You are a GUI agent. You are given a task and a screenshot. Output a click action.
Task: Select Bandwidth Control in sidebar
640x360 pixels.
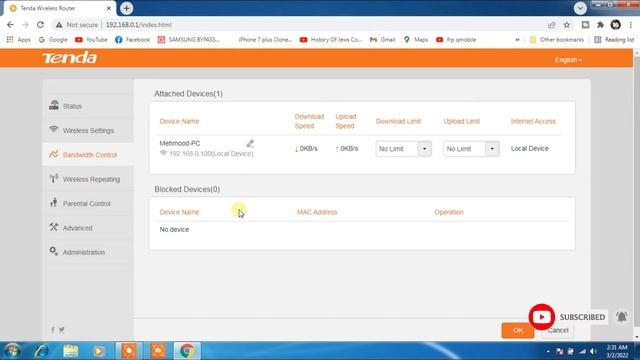click(x=88, y=155)
